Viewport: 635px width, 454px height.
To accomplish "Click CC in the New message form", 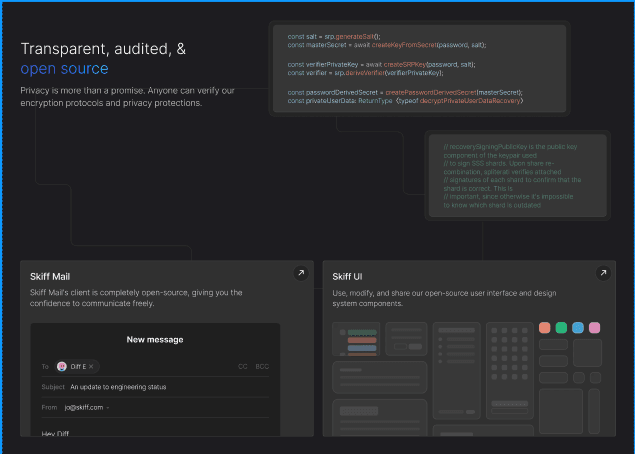I will pyautogui.click(x=242, y=367).
